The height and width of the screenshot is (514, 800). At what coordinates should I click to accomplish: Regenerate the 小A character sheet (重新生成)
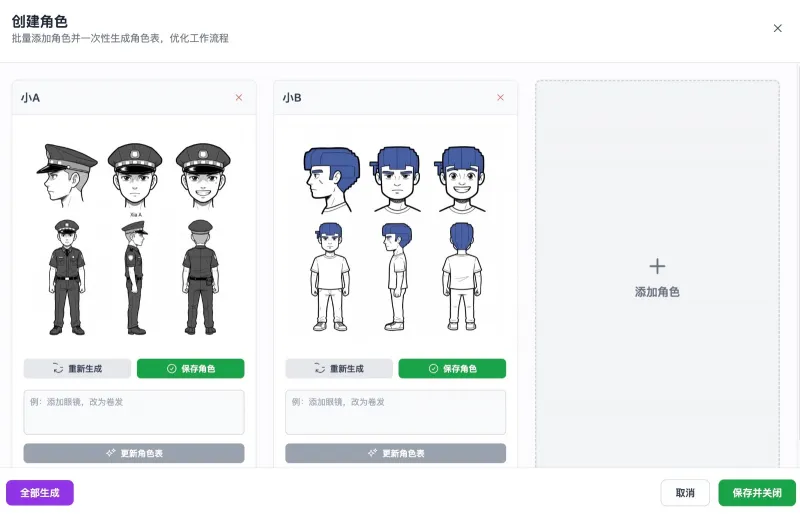coord(77,369)
